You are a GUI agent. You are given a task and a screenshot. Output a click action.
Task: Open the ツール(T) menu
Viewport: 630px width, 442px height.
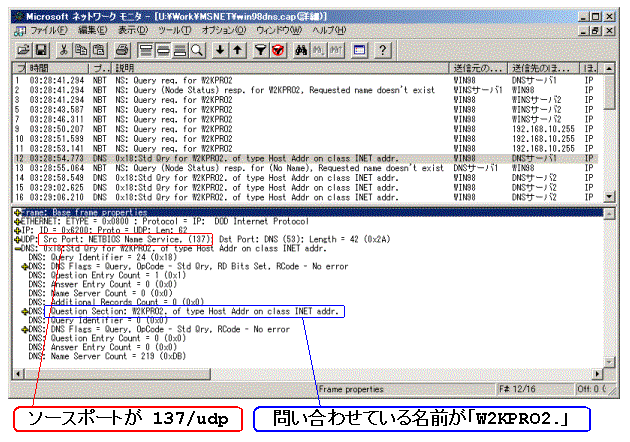174,31
